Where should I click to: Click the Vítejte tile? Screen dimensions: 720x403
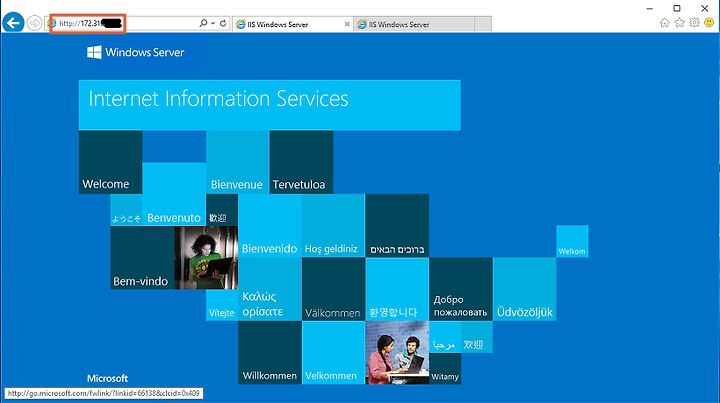[222, 305]
